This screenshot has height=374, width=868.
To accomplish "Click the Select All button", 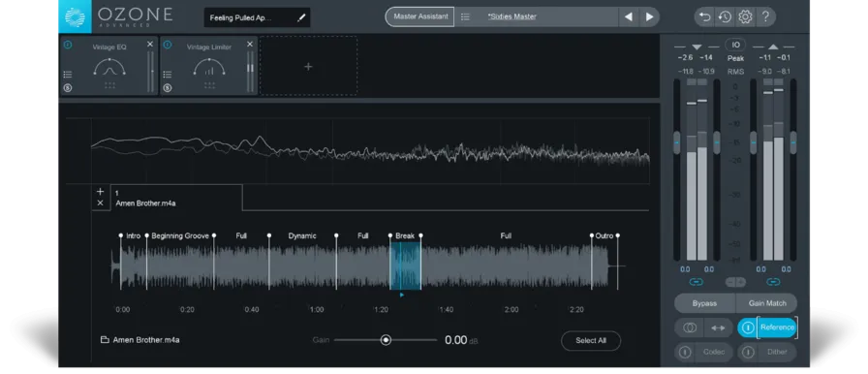I will pyautogui.click(x=591, y=341).
